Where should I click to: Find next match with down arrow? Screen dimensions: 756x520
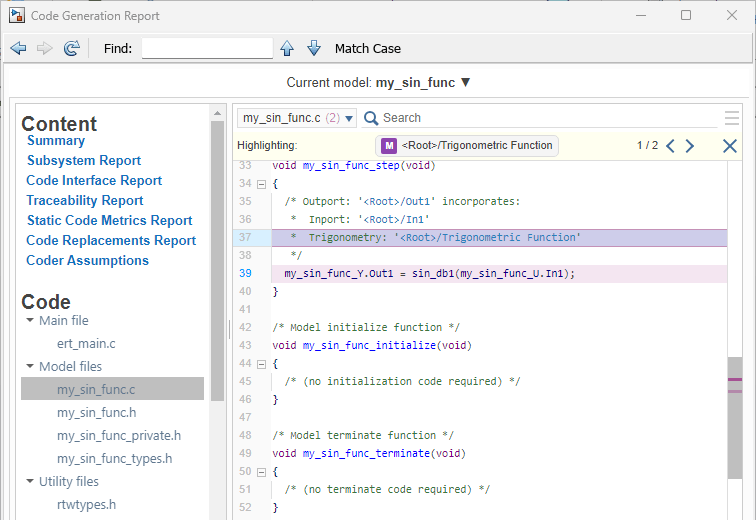point(313,48)
